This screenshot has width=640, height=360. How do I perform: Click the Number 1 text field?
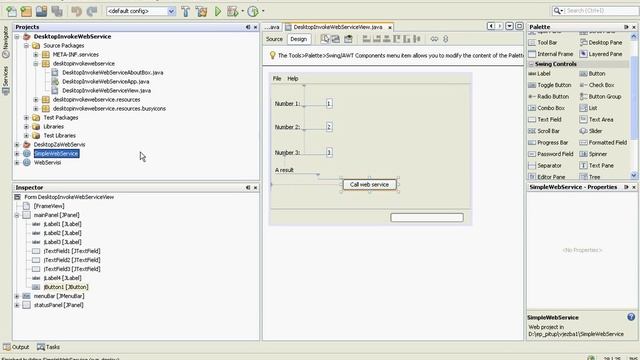(329, 104)
